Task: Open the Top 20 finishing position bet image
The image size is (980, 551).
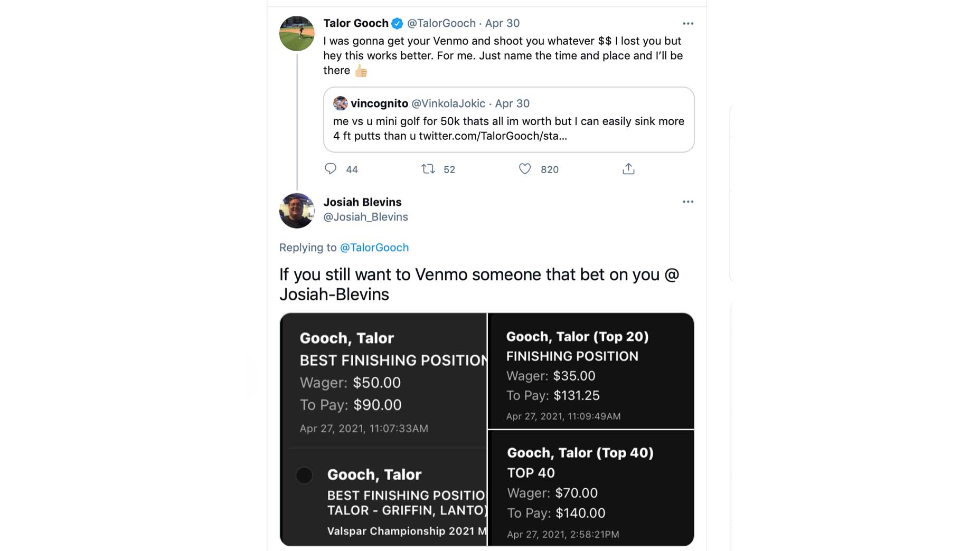Action: [x=590, y=371]
